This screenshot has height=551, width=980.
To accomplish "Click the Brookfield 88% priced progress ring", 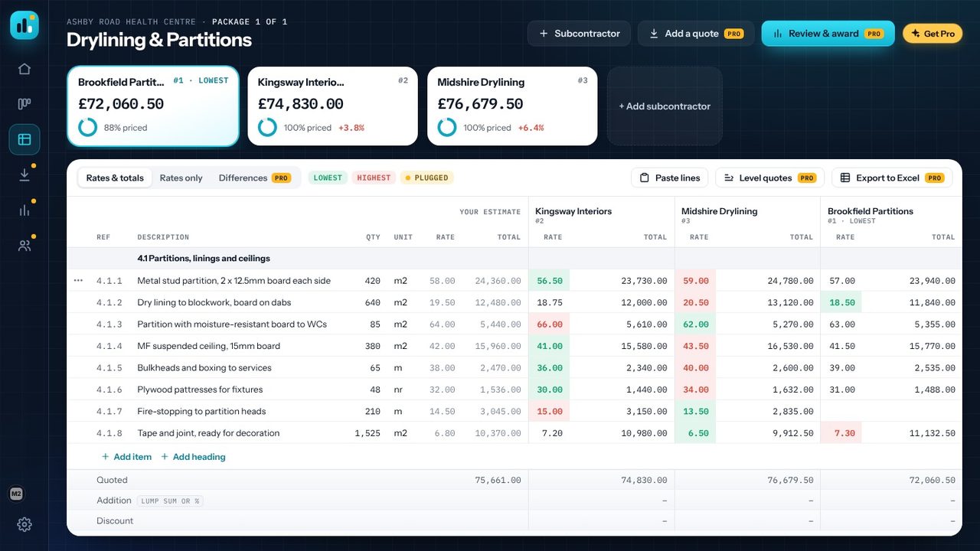I will pos(87,128).
